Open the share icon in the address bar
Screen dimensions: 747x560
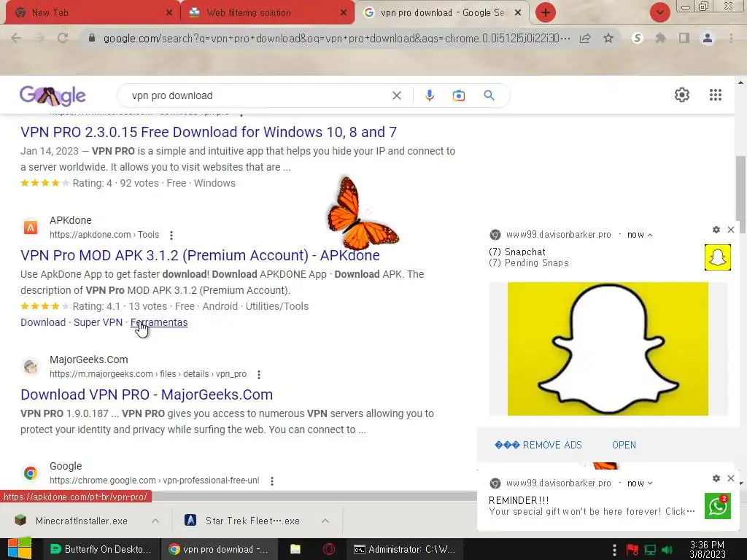[x=586, y=39]
